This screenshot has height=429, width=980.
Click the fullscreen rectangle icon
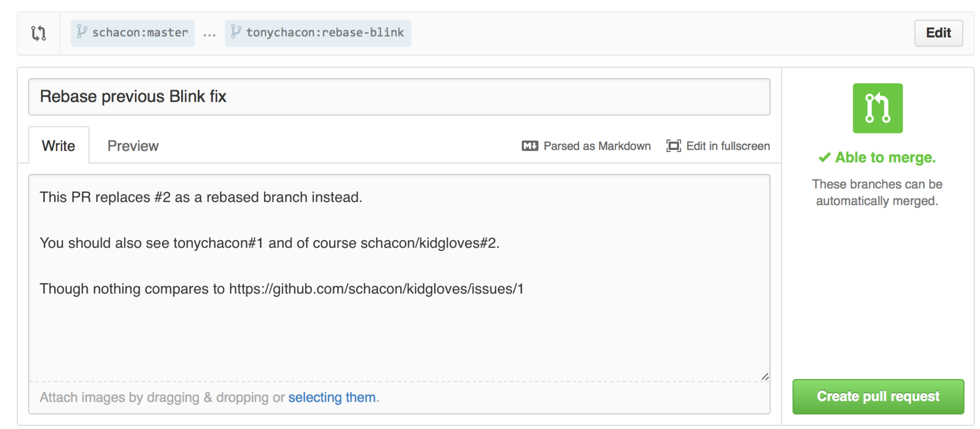click(673, 146)
